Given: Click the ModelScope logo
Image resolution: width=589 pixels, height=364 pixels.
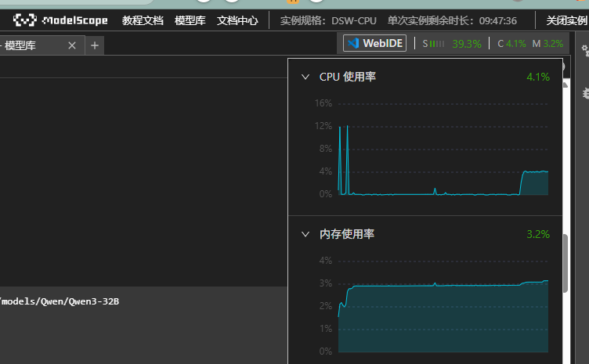Looking at the screenshot, I should tap(60, 20).
